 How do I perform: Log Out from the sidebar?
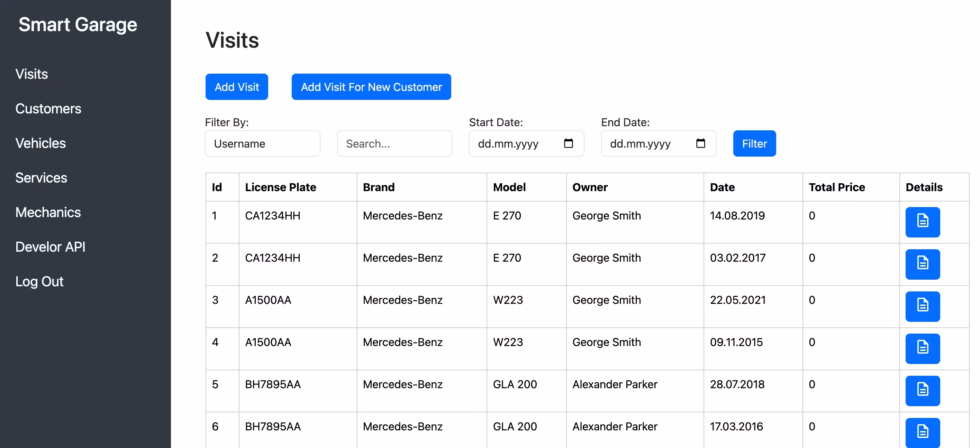39,282
